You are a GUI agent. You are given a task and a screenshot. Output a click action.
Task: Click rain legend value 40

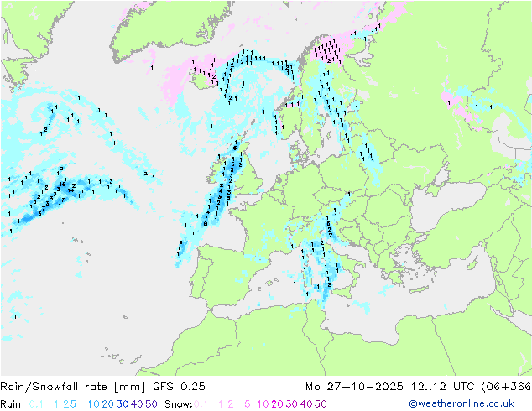point(137,404)
